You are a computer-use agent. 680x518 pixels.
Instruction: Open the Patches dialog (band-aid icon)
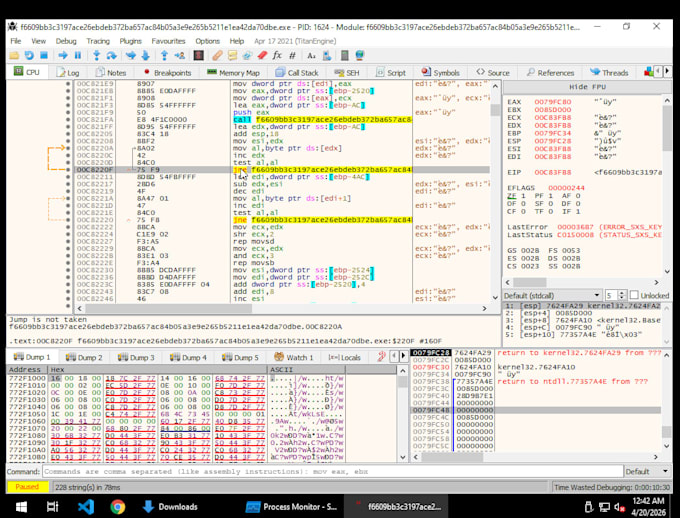coord(217,56)
